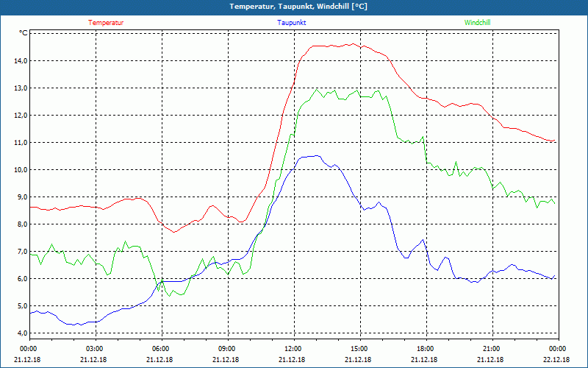
Task: Click the 6,0 y-axis value
Action: (23, 279)
